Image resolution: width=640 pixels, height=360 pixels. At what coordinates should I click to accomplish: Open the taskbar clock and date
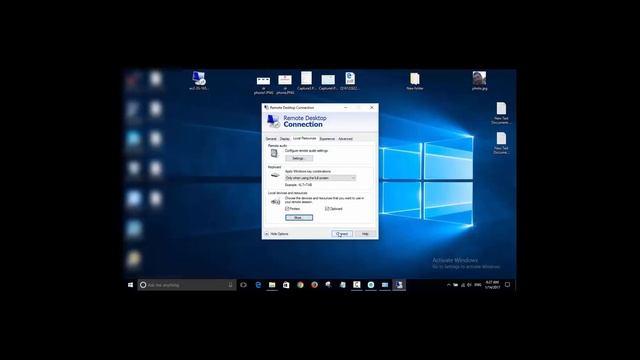click(492, 285)
